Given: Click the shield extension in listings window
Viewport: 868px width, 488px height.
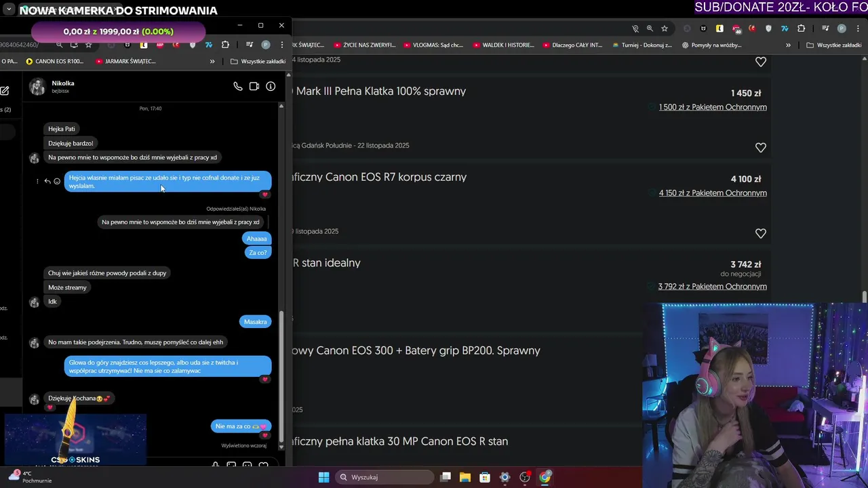Looking at the screenshot, I should [x=768, y=28].
